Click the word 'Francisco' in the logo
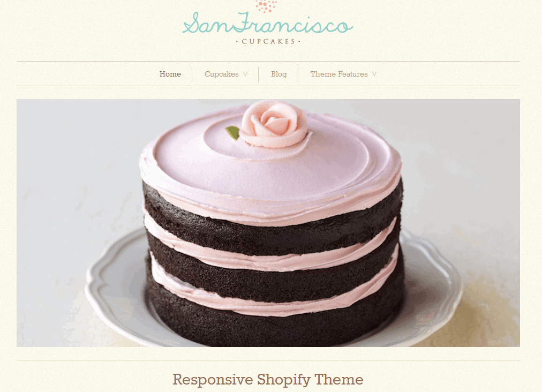 pyautogui.click(x=293, y=24)
